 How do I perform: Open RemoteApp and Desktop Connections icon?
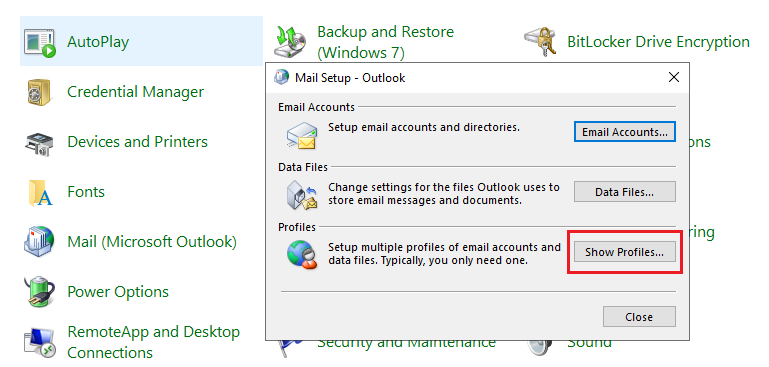40,343
